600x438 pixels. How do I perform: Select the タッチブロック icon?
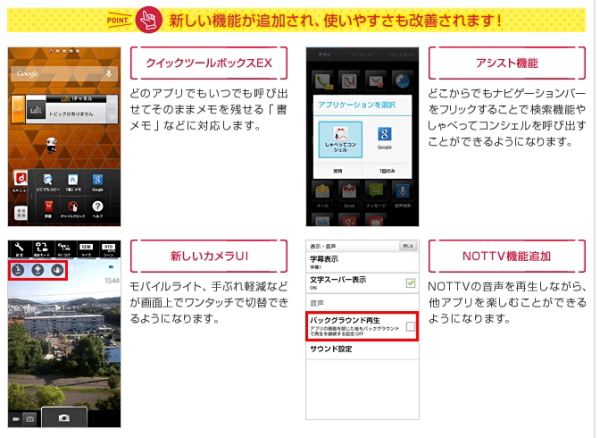[x=72, y=207]
